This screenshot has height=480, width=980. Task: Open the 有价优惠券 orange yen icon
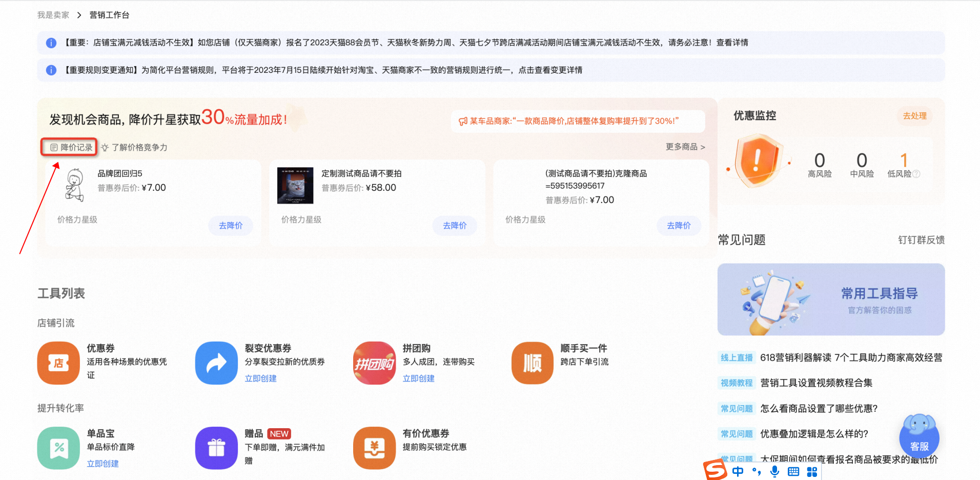pyautogui.click(x=374, y=448)
